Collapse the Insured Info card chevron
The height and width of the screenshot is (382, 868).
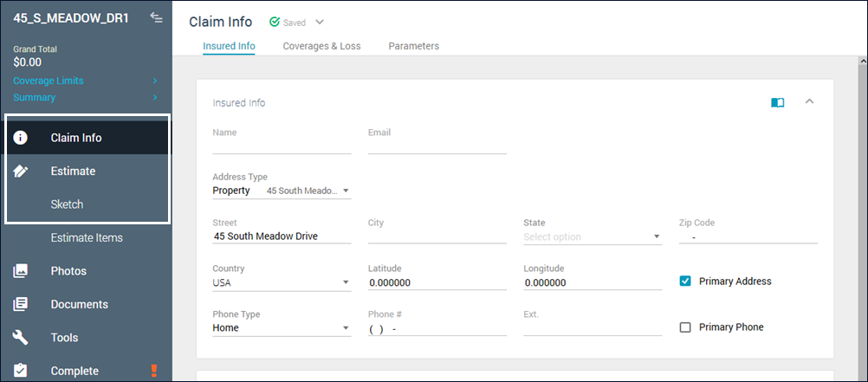point(809,101)
